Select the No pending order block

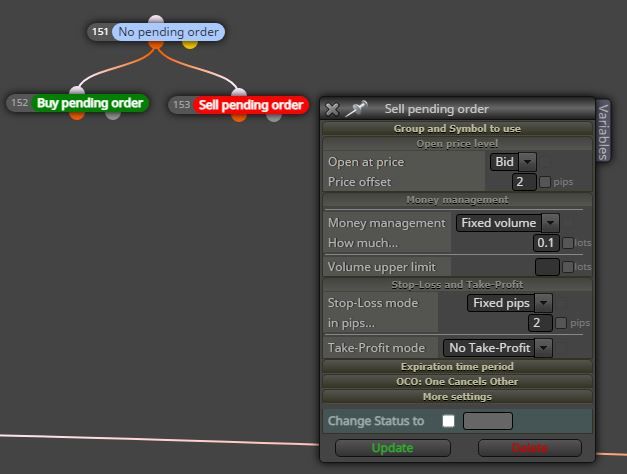[x=168, y=32]
